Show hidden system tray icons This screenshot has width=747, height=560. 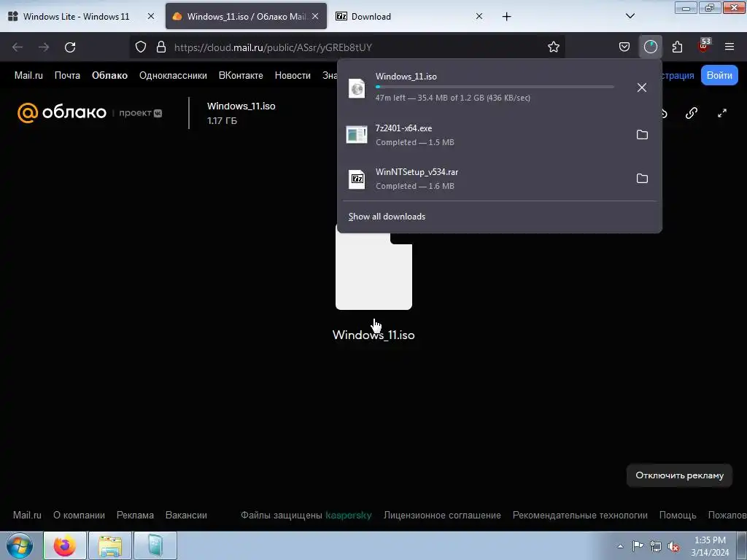click(x=620, y=546)
